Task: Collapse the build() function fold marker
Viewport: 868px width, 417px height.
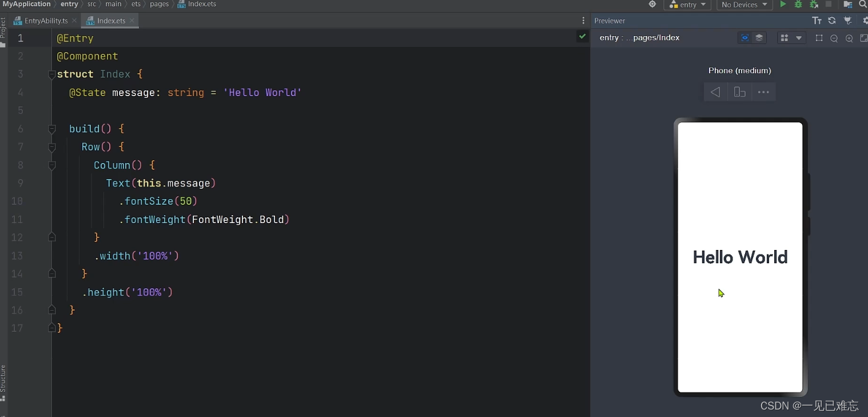Action: [52, 129]
